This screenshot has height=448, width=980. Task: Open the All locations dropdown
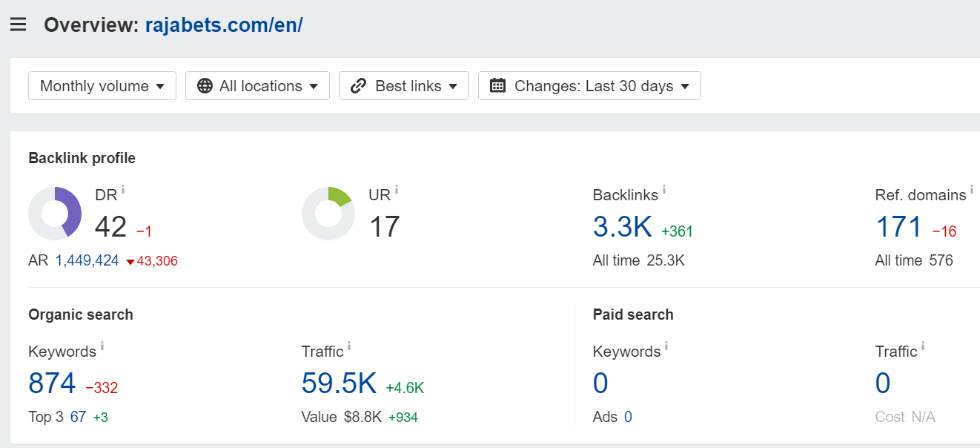pos(257,86)
